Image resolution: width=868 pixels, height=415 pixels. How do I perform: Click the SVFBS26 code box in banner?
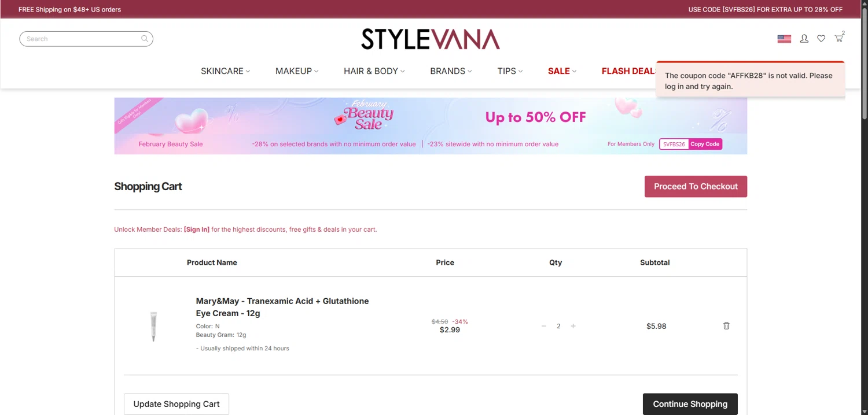674,144
